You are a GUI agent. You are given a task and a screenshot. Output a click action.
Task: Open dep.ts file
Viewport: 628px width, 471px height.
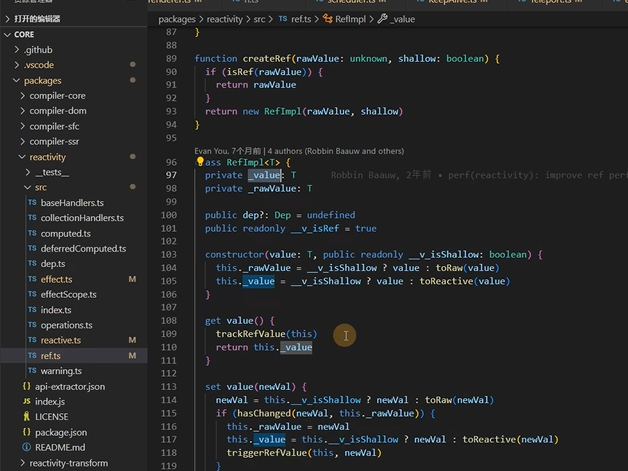point(53,264)
